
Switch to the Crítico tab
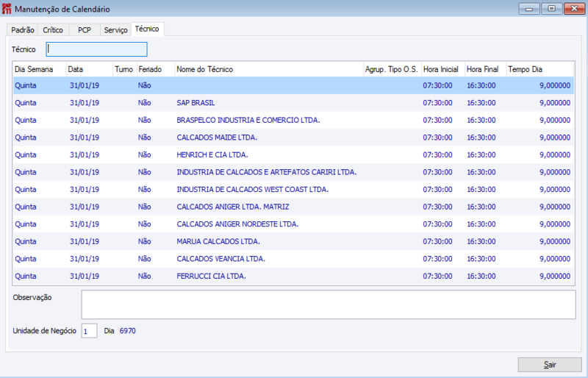53,30
